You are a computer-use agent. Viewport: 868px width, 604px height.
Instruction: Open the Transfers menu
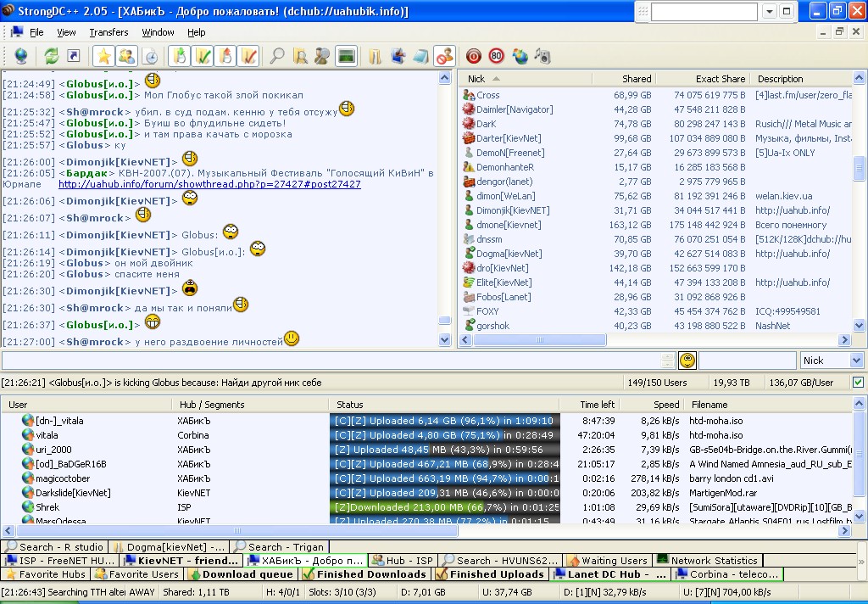(108, 32)
